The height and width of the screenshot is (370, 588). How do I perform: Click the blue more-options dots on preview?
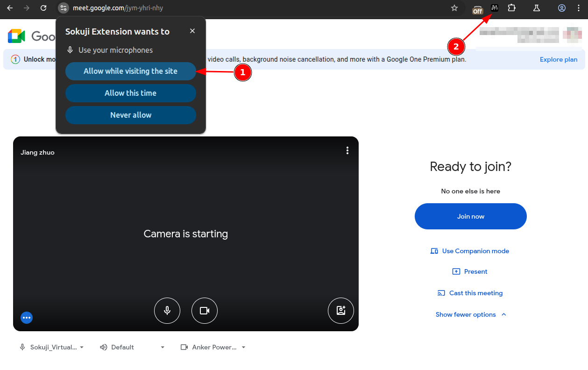(27, 318)
